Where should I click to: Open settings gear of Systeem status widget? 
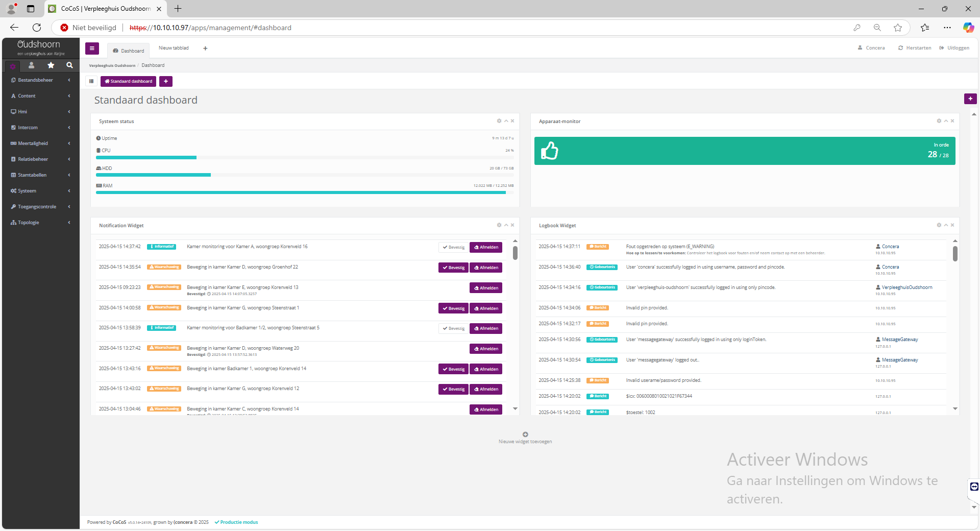[499, 121]
